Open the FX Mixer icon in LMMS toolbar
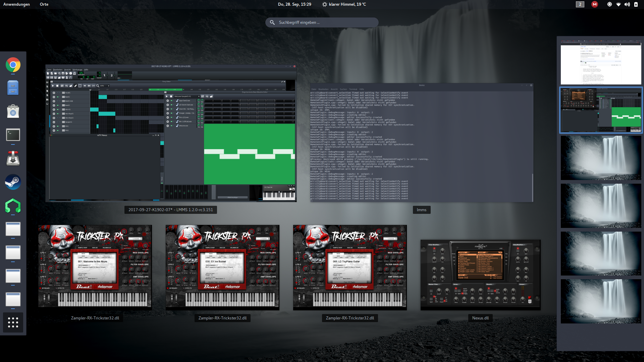644x362 pixels. tap(64, 77)
